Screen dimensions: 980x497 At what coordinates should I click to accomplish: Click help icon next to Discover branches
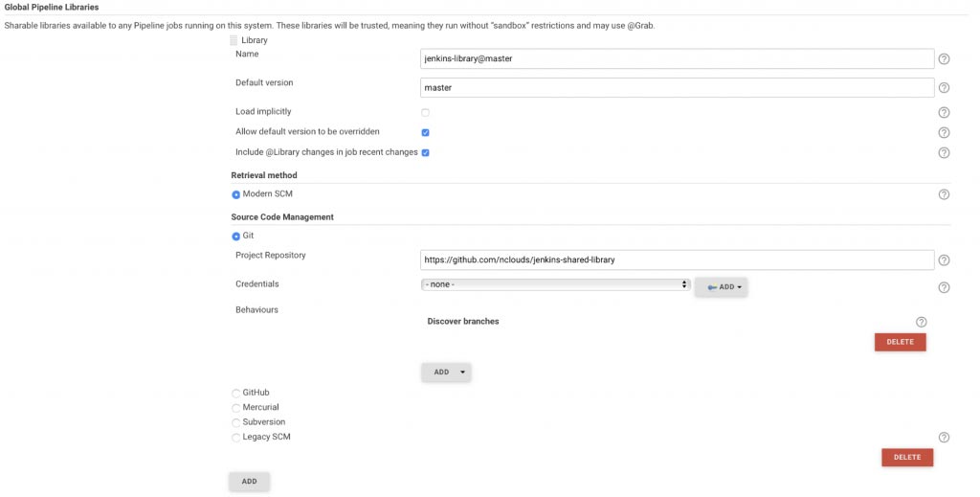click(921, 322)
